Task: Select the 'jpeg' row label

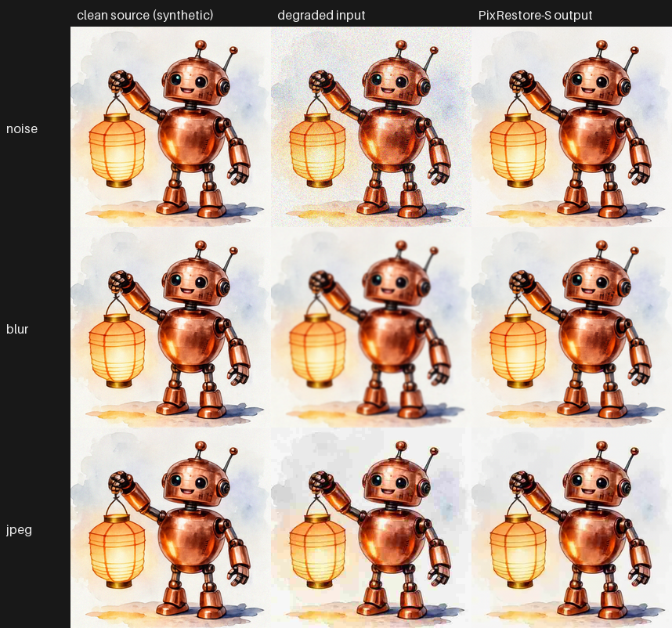Action: [20, 530]
